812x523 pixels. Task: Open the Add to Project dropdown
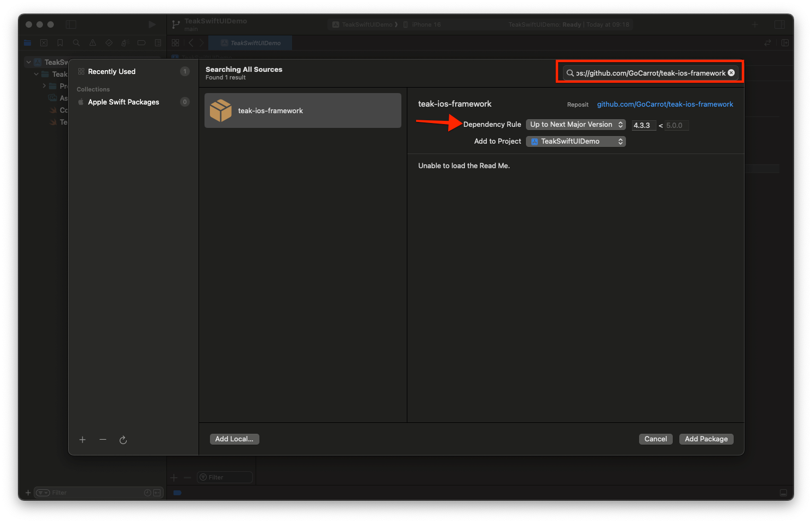click(x=576, y=141)
